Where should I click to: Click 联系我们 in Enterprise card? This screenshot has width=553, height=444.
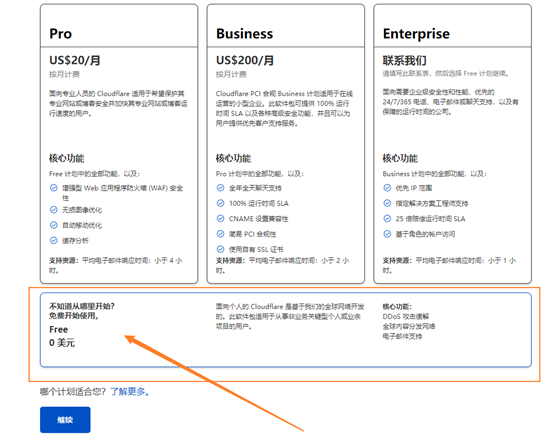coord(405,61)
